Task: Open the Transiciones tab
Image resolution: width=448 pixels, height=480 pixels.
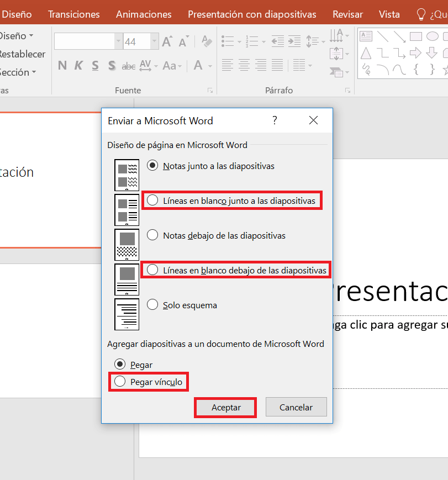Action: (74, 14)
